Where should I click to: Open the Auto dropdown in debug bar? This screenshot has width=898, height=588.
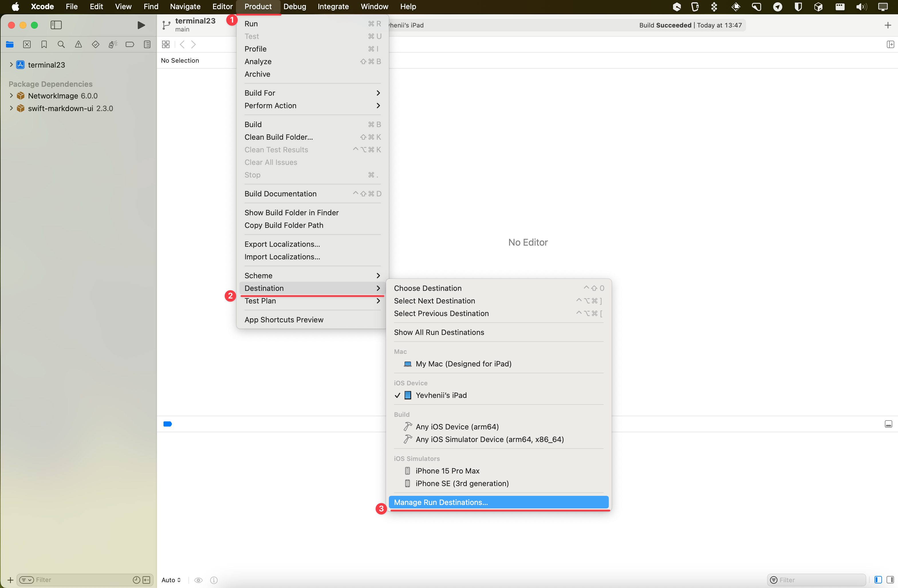click(x=171, y=580)
